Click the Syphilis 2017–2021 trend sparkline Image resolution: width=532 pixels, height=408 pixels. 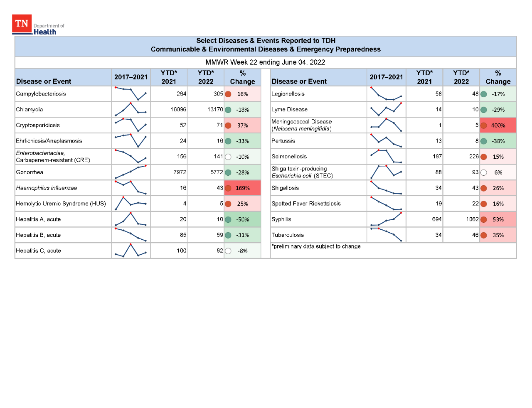[x=386, y=219]
